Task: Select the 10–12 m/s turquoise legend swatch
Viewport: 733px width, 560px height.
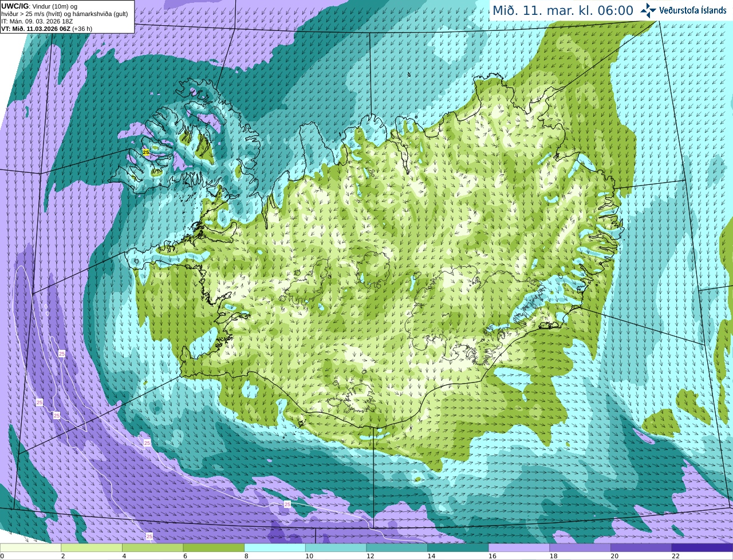Action: tap(336, 547)
